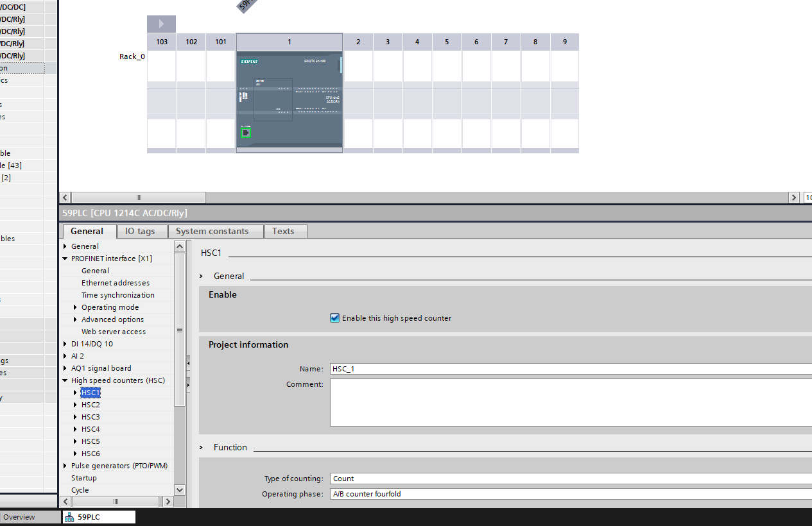Select HSC4 in the navigation tree
The width and height of the screenshot is (812, 526).
[91, 429]
